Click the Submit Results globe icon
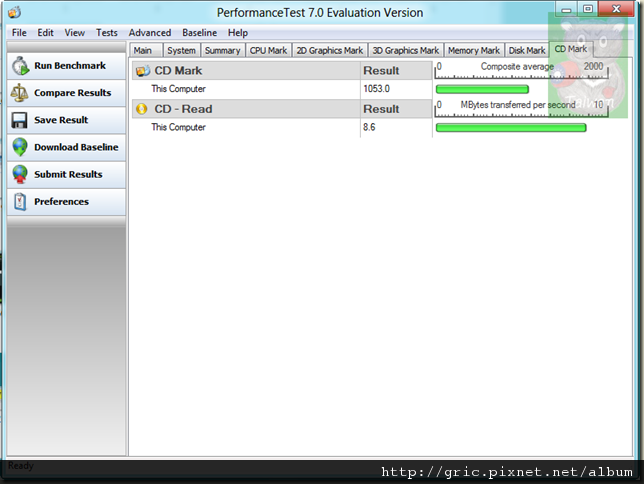The height and width of the screenshot is (484, 644). click(20, 174)
